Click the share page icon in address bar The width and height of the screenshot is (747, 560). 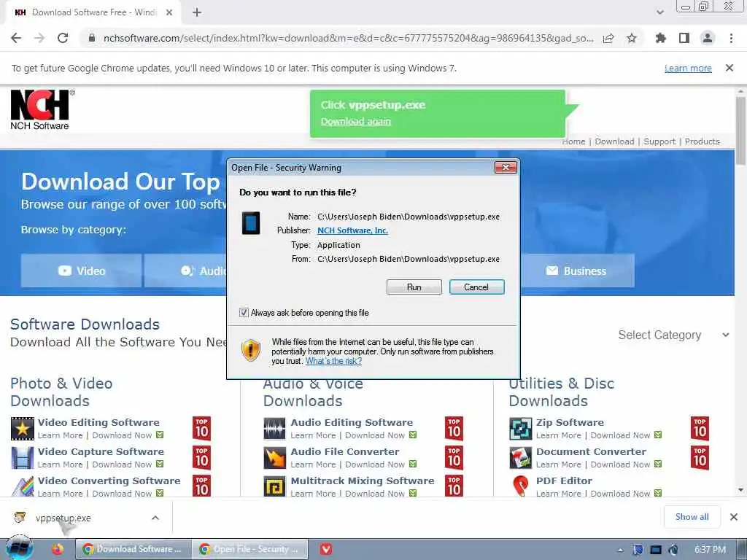(608, 38)
